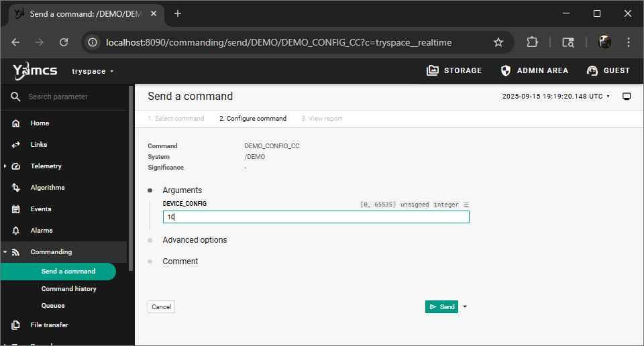Go to Home in the sidebar

(40, 123)
